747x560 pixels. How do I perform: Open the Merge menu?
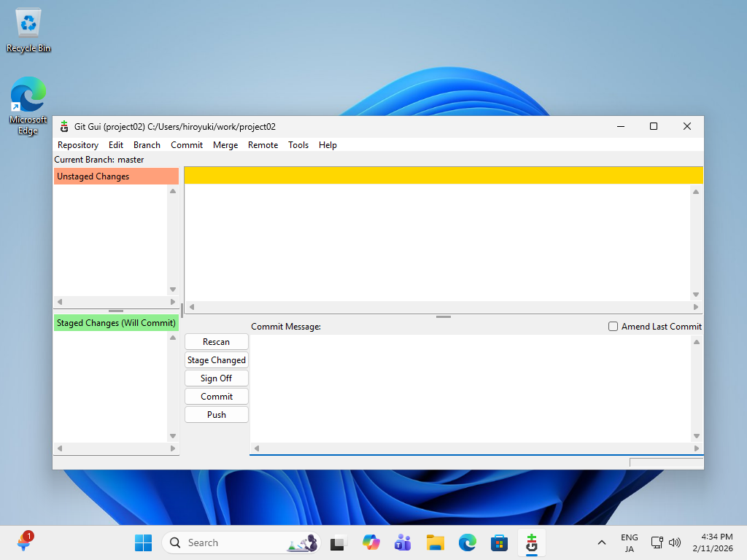click(x=225, y=145)
